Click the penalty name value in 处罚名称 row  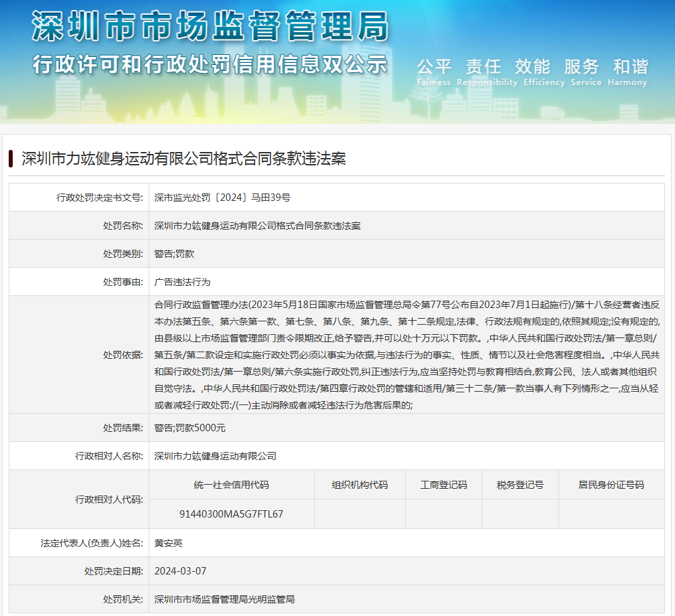(x=257, y=226)
